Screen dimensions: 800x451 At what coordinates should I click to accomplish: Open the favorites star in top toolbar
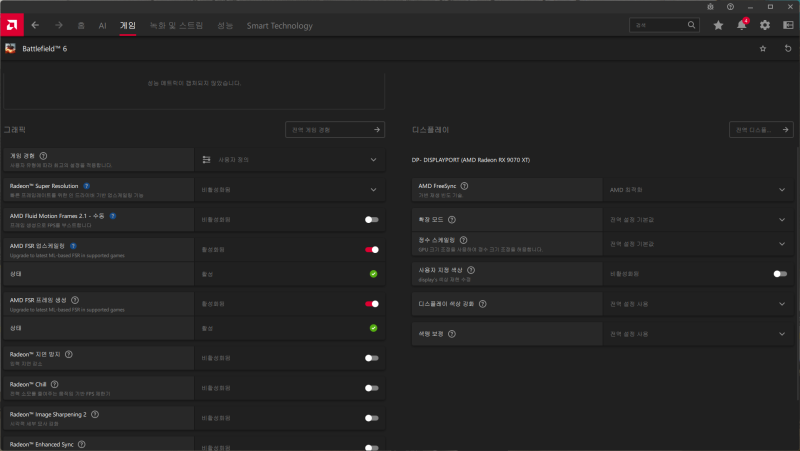718,25
